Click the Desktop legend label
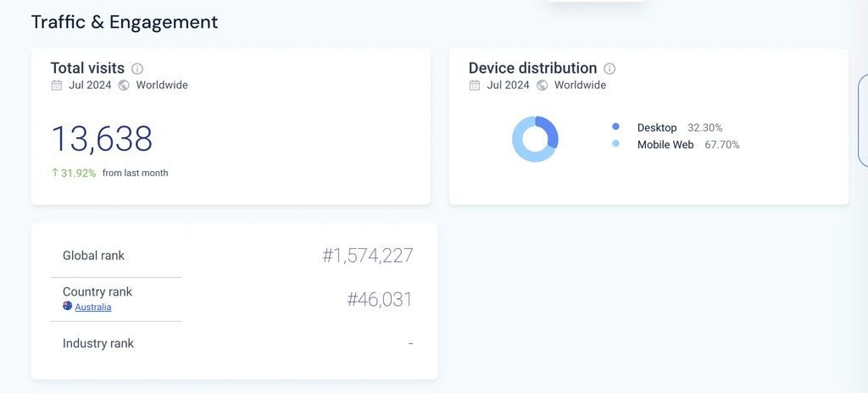Viewport: 868px width, 393px height. pyautogui.click(x=657, y=128)
